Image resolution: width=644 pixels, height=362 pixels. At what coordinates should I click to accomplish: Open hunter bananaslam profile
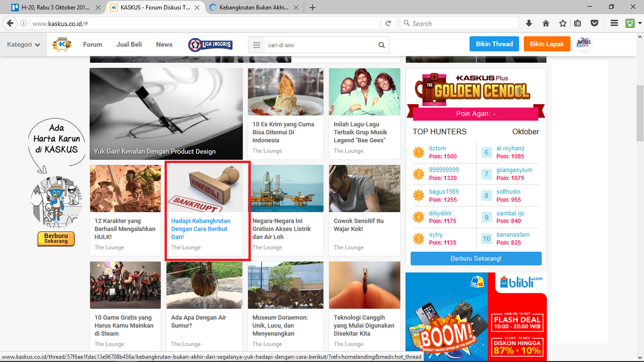[x=513, y=234]
